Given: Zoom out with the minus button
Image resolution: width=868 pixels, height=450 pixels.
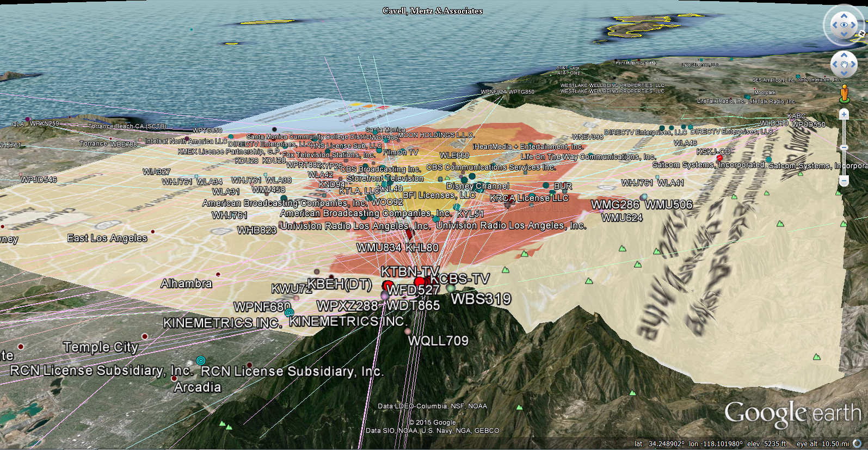Looking at the screenshot, I should (x=844, y=180).
